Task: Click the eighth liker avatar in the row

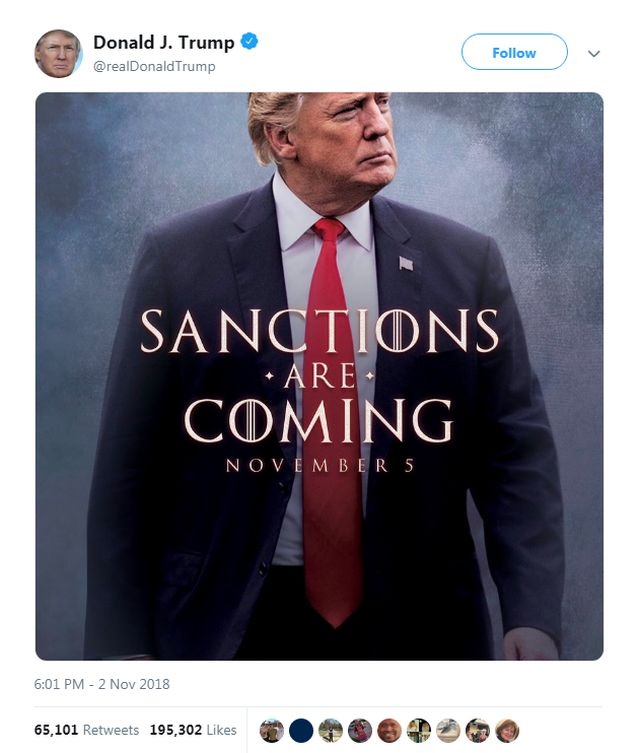Action: pyautogui.click(x=478, y=731)
